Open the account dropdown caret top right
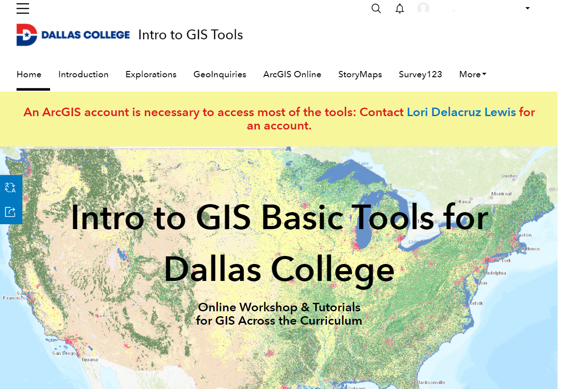Image resolution: width=588 pixels, height=389 pixels. [x=527, y=8]
